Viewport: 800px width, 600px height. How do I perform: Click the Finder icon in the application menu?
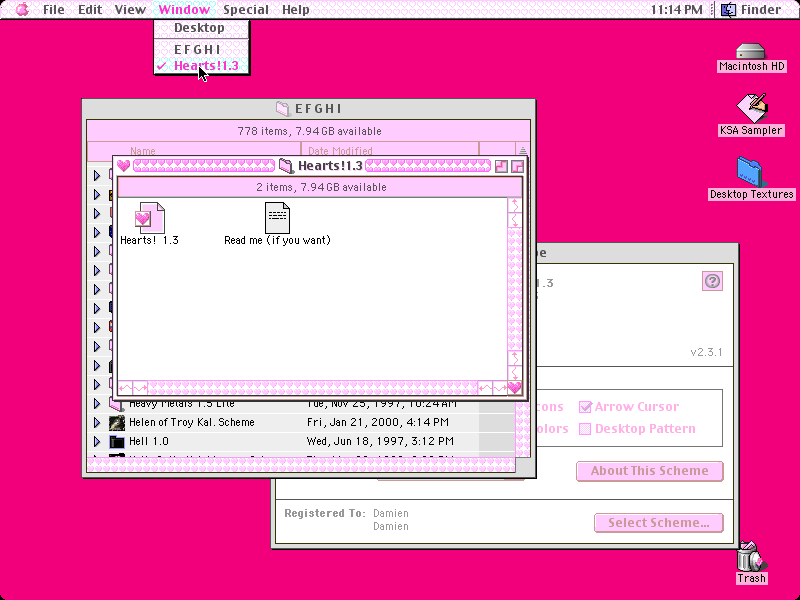tap(729, 9)
